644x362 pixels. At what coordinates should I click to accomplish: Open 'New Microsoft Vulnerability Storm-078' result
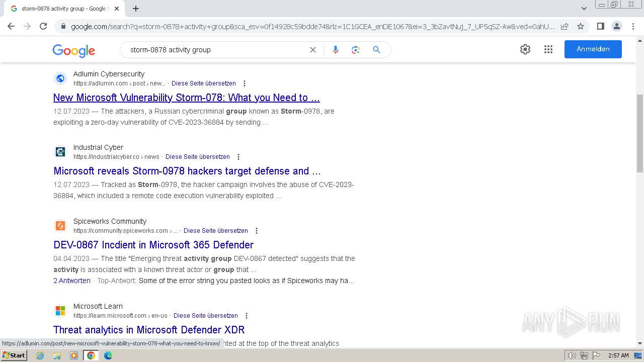(187, 98)
